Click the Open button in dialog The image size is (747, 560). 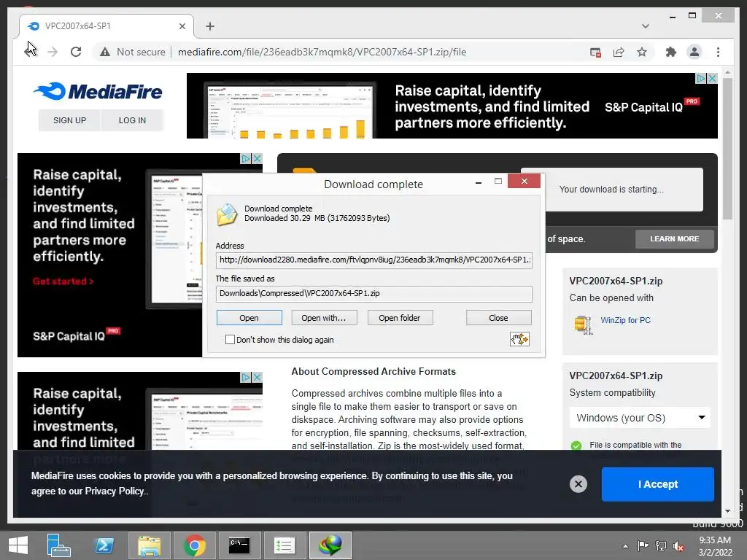[249, 318]
